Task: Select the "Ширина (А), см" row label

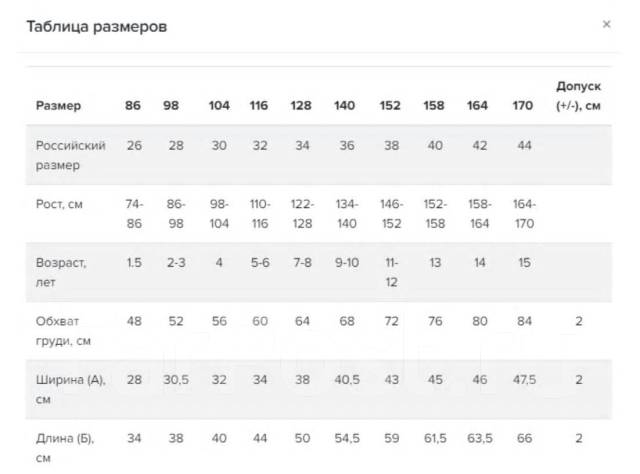Action: tap(71, 387)
